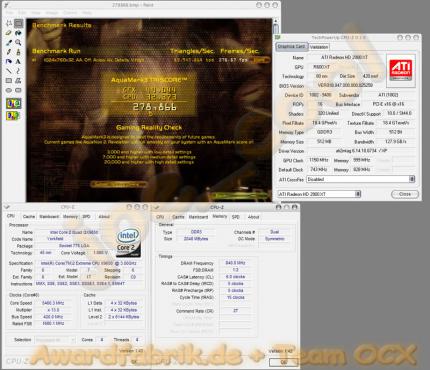Click the GPU-Z title bar icon

(278, 37)
